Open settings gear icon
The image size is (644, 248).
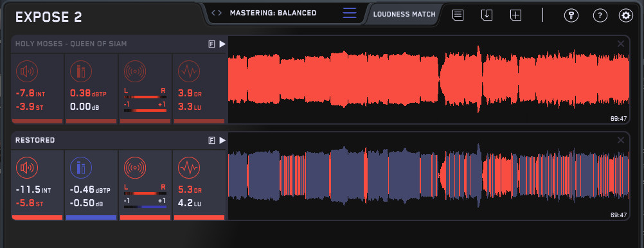[626, 15]
